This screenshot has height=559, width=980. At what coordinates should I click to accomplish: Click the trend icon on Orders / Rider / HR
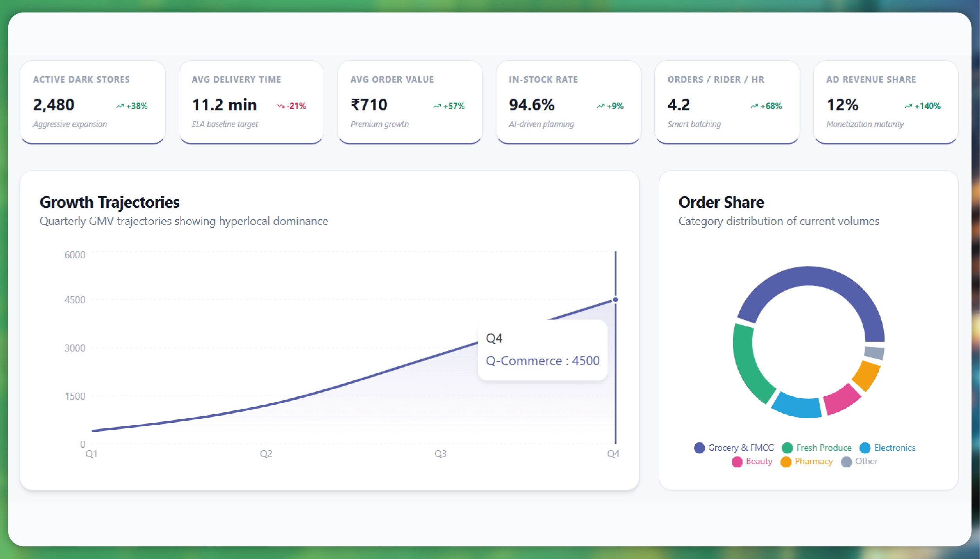[754, 105]
